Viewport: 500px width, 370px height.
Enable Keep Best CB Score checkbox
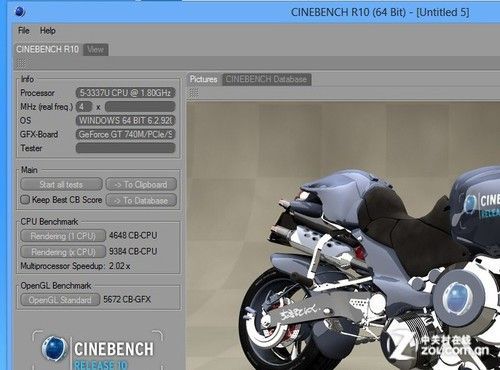click(25, 200)
